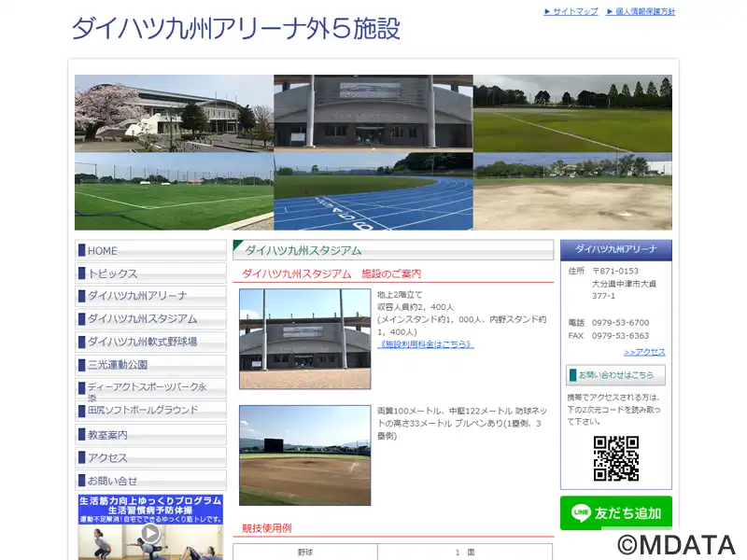The width and height of the screenshot is (747, 560).
Task: Open the サイトマップ link
Action: [x=571, y=12]
